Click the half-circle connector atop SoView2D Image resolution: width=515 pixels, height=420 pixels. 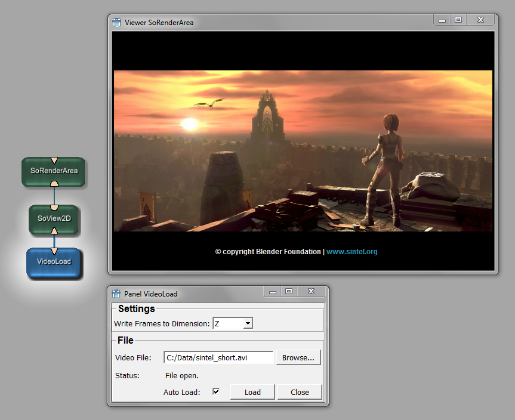(54, 207)
